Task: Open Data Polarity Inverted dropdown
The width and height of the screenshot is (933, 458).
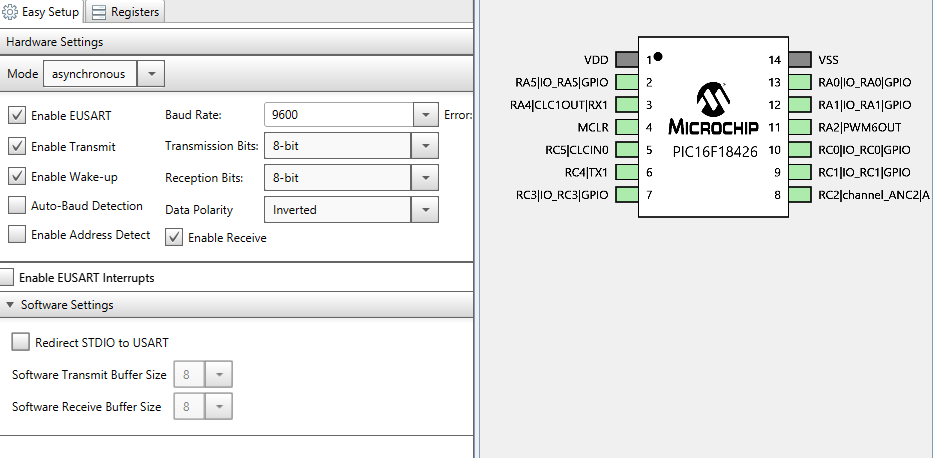Action: pos(425,209)
